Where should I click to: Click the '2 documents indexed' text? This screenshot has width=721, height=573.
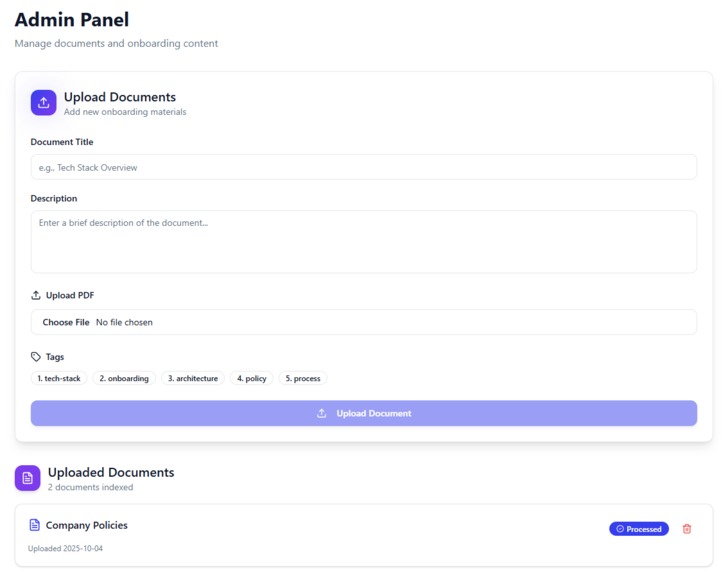[x=90, y=487]
